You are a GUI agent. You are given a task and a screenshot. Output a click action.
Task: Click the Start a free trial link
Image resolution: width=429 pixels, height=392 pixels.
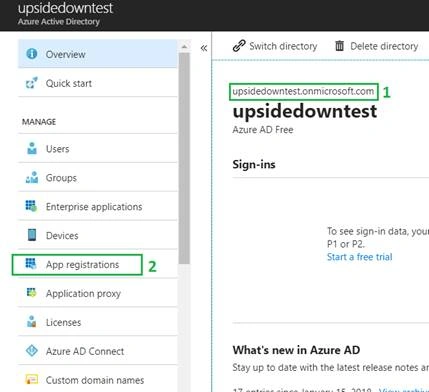coord(360,257)
